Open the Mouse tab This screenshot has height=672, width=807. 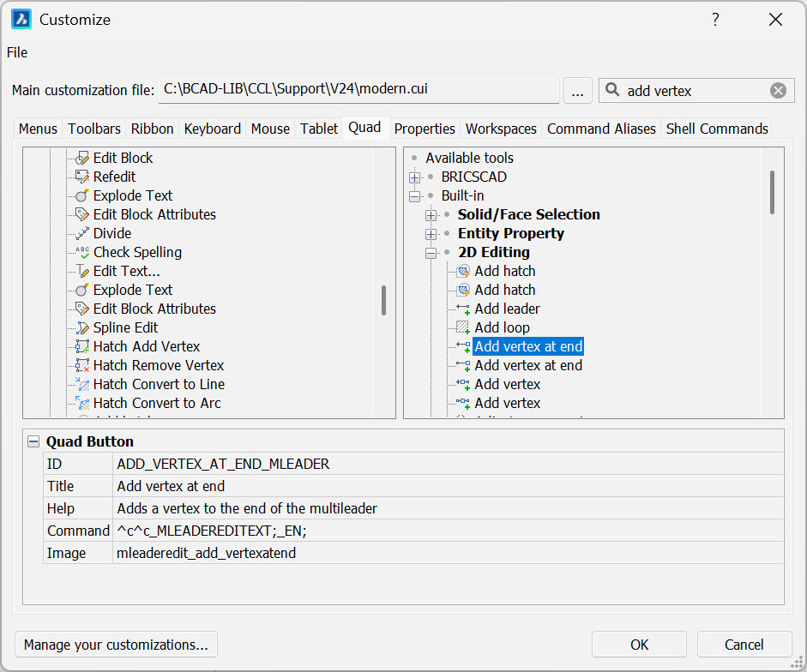271,129
